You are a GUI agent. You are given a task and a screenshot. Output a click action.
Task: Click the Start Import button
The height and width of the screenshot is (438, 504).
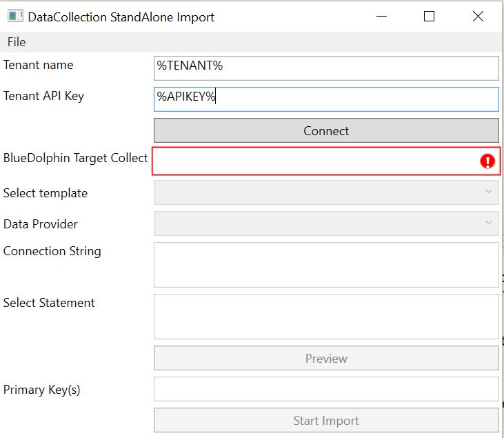click(326, 421)
